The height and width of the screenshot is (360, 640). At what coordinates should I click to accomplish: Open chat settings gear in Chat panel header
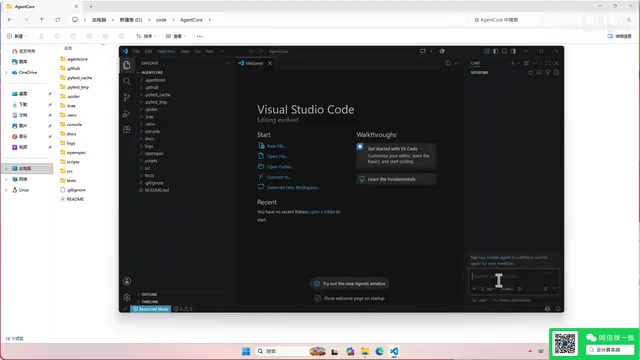[526, 63]
